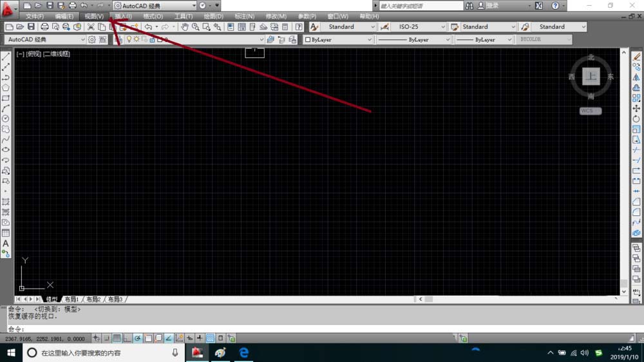644x362 pixels.
Task: Toggle Object Snap Tracking in status bar
Action: (x=169, y=338)
